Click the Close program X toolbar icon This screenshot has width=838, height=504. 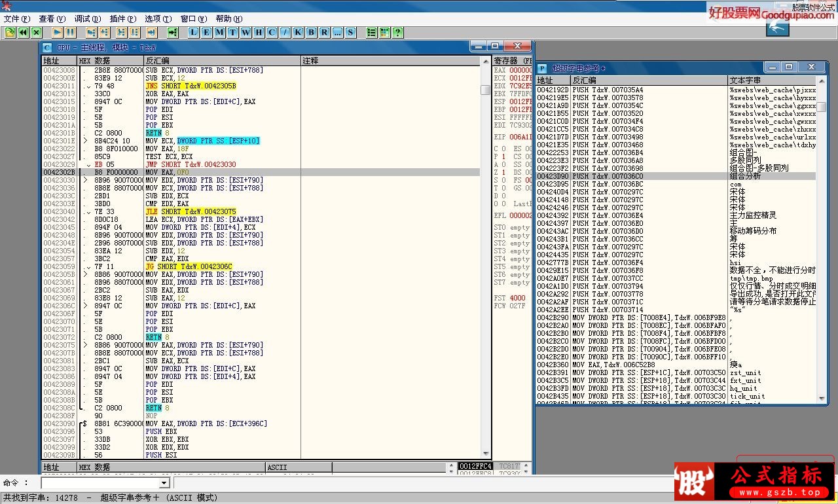click(36, 32)
